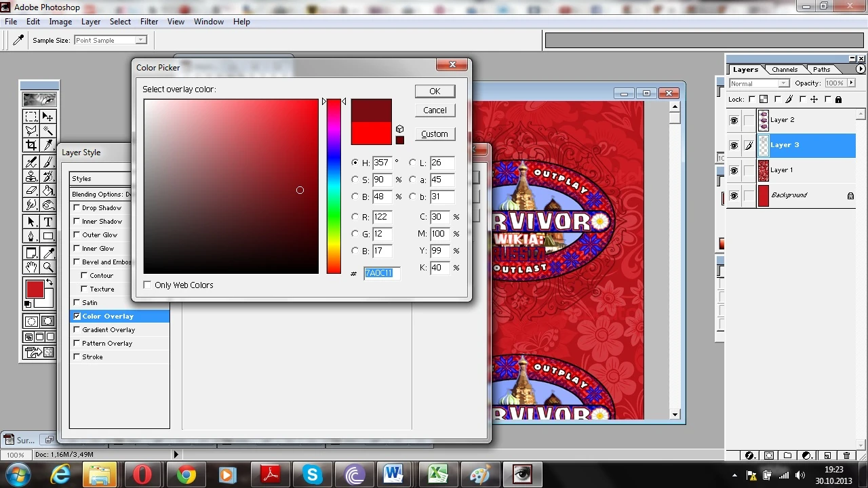Open Skype from the taskbar

pyautogui.click(x=312, y=475)
